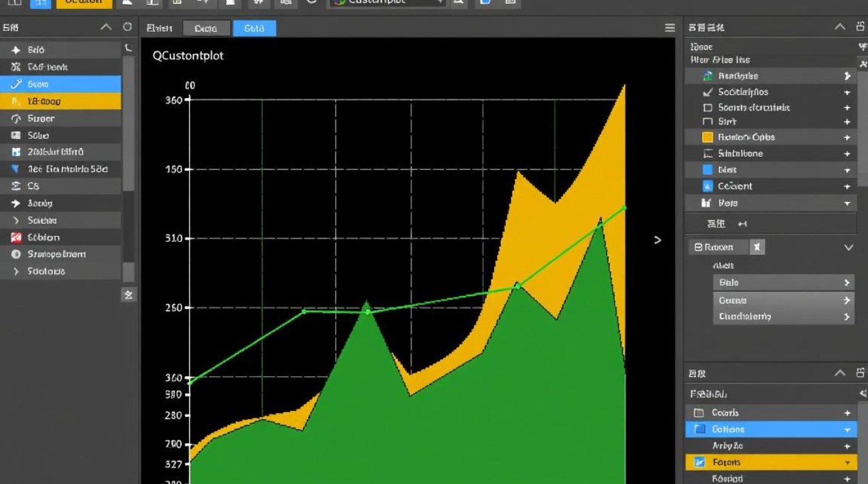Open the dropdown arrow on the yellow Forars row
This screenshot has width=868, height=484.
(847, 463)
